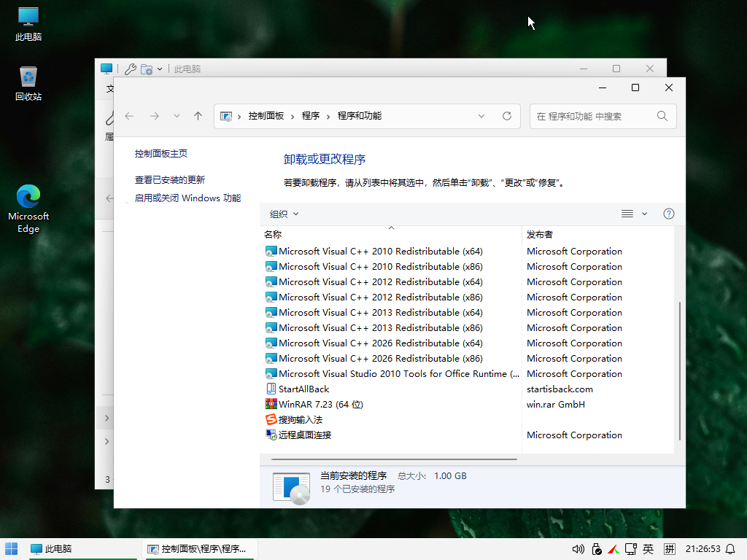Click the win.rar GmbH publisher cell
747x560 pixels.
pos(555,404)
